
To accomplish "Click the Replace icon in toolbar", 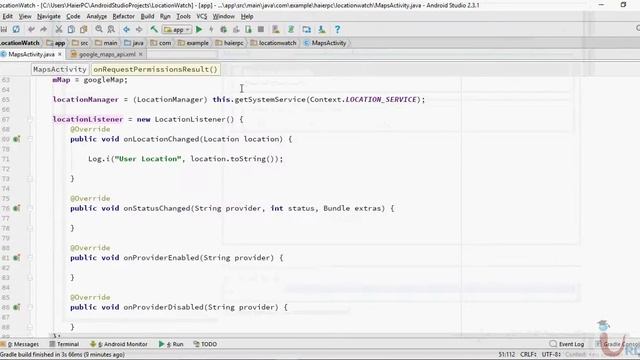I will pos(111,29).
